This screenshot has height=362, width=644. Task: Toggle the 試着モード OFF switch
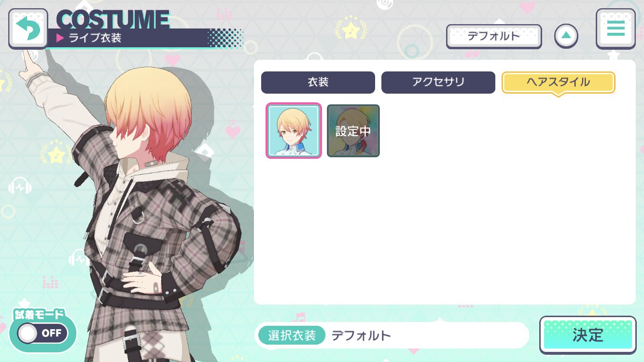(x=42, y=333)
